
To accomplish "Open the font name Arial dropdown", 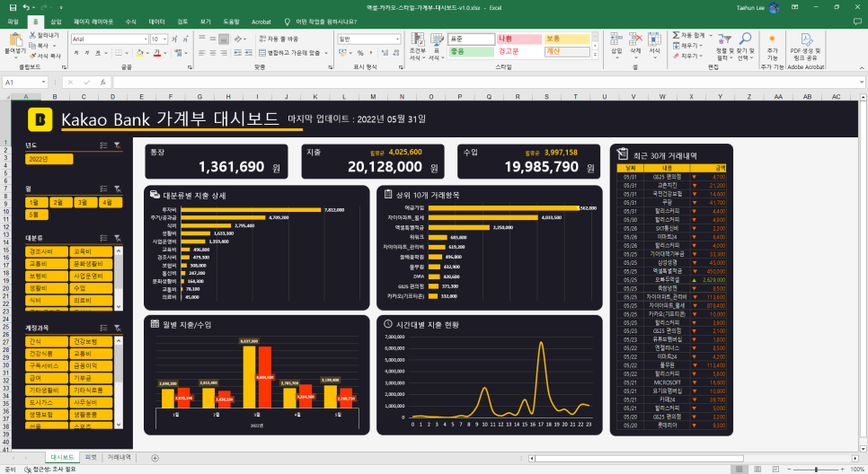I will [146, 39].
